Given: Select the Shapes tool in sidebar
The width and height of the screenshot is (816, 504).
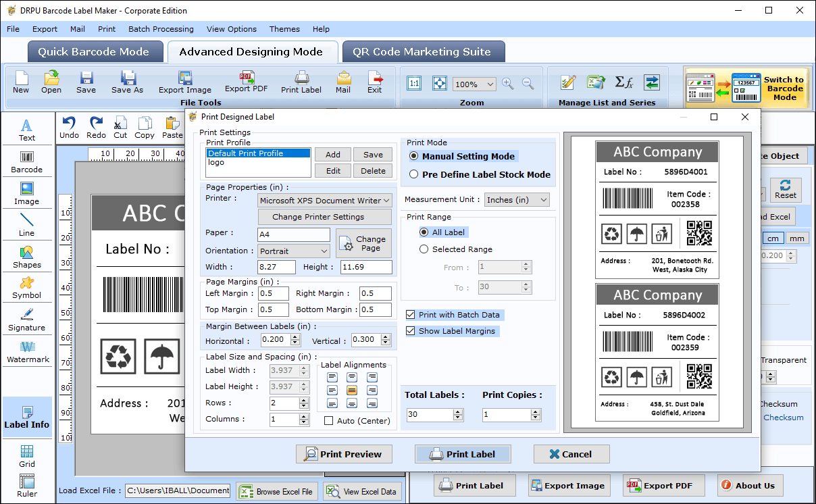Looking at the screenshot, I should coord(27,257).
